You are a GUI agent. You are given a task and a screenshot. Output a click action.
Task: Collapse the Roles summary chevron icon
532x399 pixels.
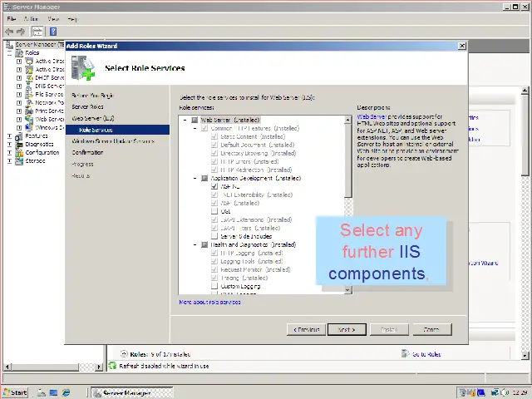click(124, 354)
